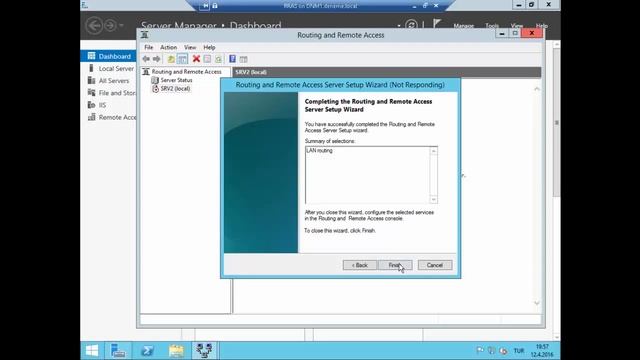This screenshot has height=360, width=640.
Task: Open the Server Manager notifications flag
Action: tap(437, 24)
